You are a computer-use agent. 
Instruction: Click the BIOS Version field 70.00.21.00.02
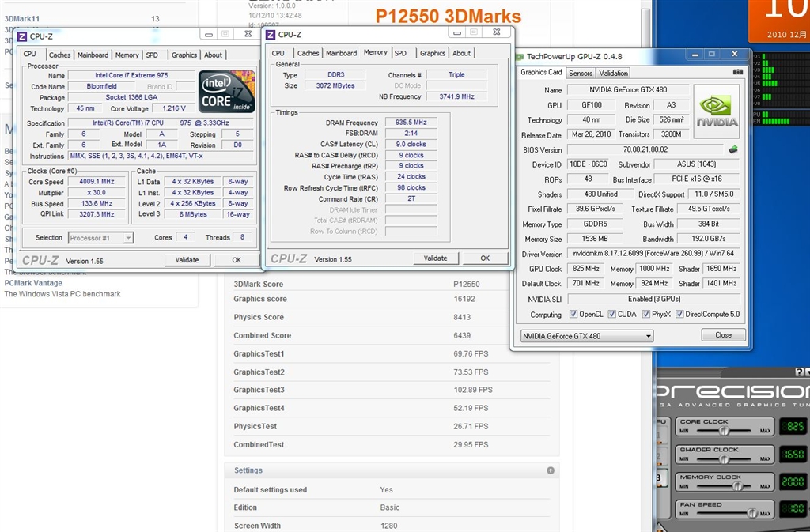click(x=645, y=149)
